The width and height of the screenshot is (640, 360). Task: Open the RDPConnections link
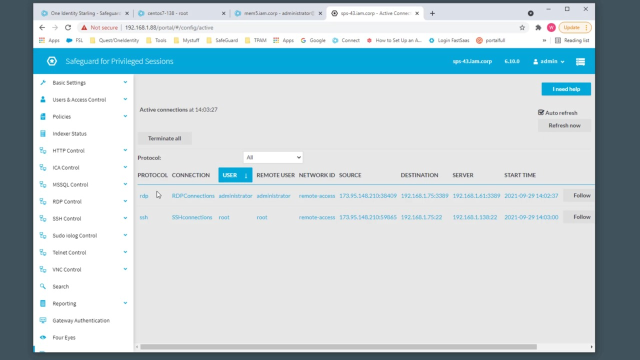pos(193,196)
